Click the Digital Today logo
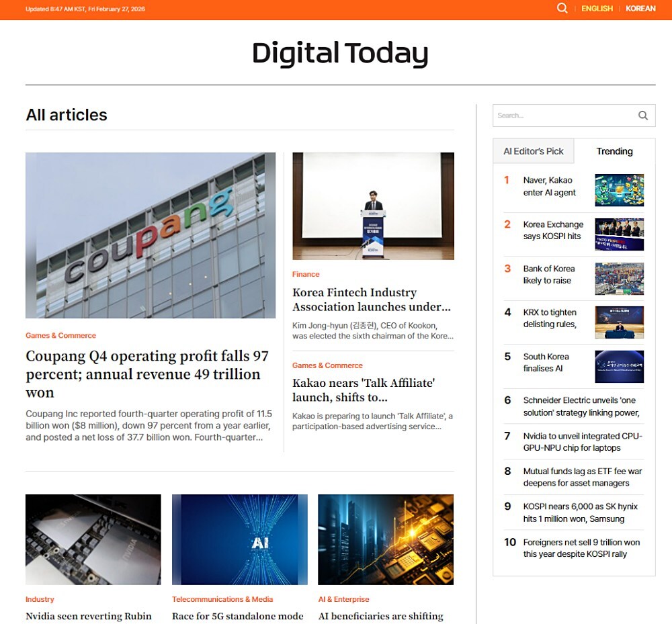The image size is (672, 624). coord(340,54)
